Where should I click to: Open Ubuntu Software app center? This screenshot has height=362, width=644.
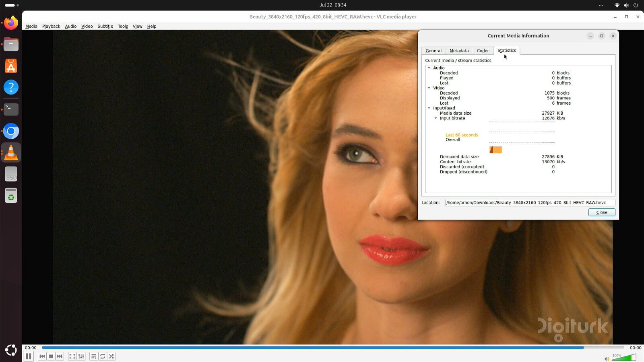coord(11,66)
